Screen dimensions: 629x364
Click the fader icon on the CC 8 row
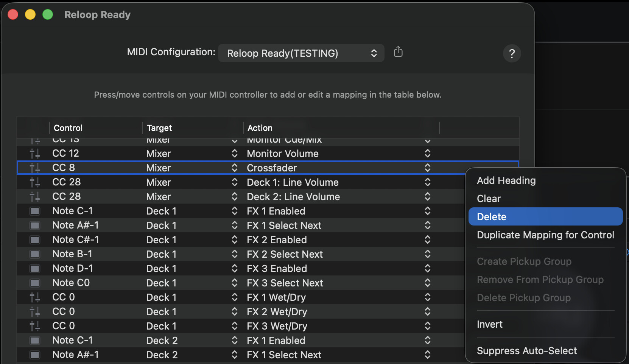[35, 168]
